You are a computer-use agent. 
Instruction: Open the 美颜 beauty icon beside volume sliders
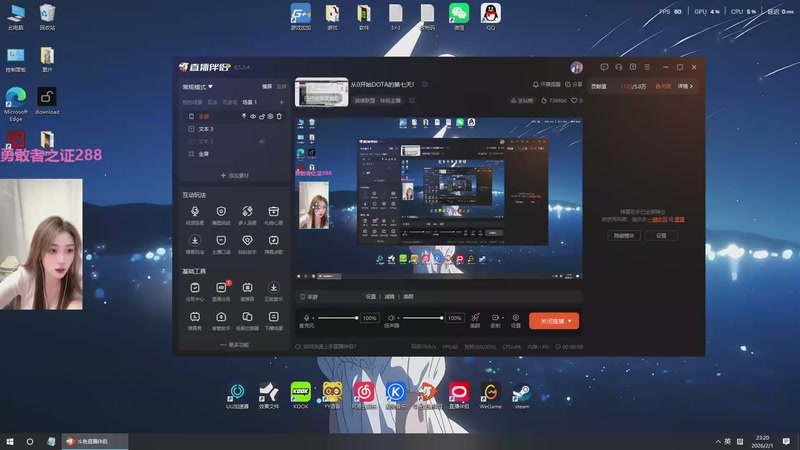click(x=475, y=318)
